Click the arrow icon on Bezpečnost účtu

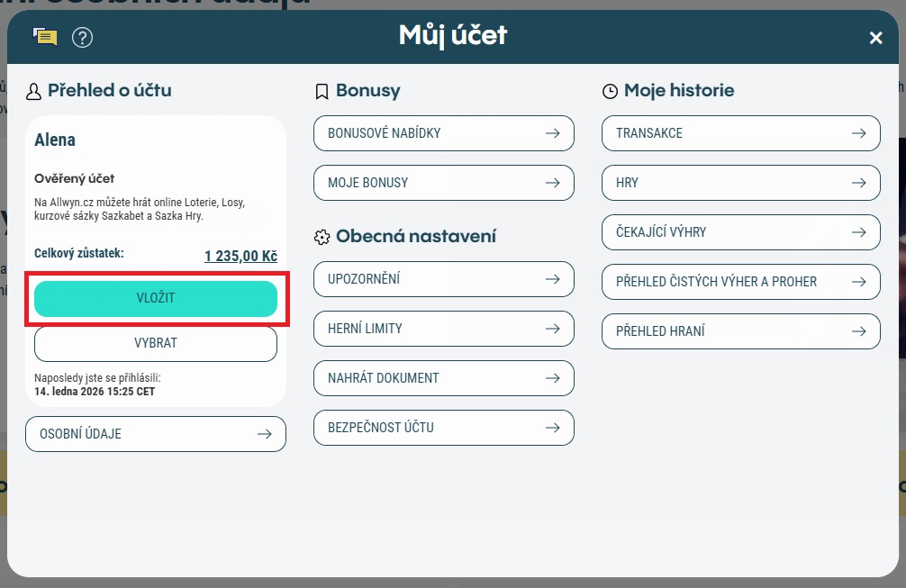click(x=552, y=428)
